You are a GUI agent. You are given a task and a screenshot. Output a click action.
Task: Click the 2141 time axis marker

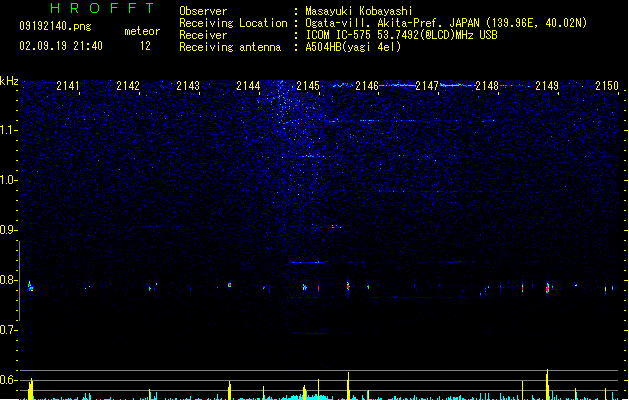tap(67, 86)
